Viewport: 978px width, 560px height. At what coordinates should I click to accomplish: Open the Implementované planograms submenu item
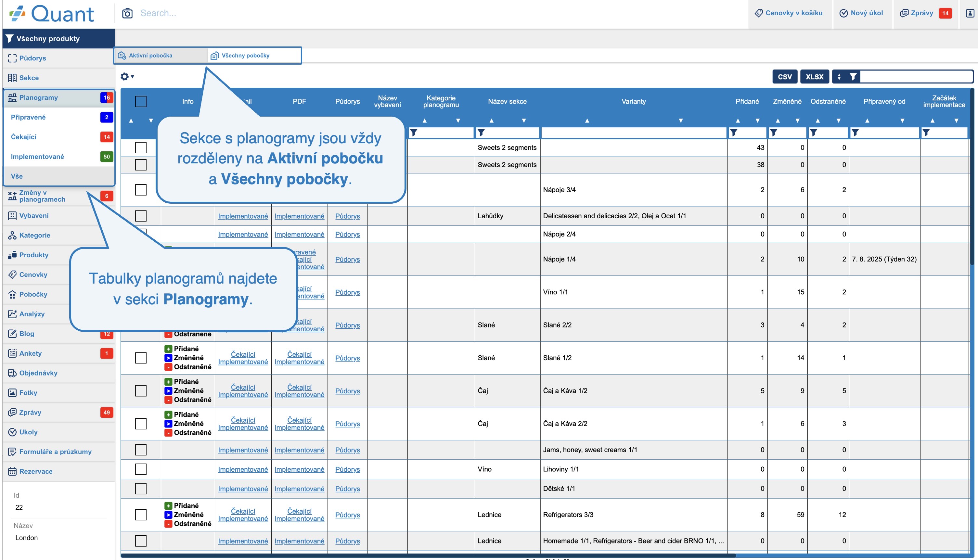click(59, 157)
